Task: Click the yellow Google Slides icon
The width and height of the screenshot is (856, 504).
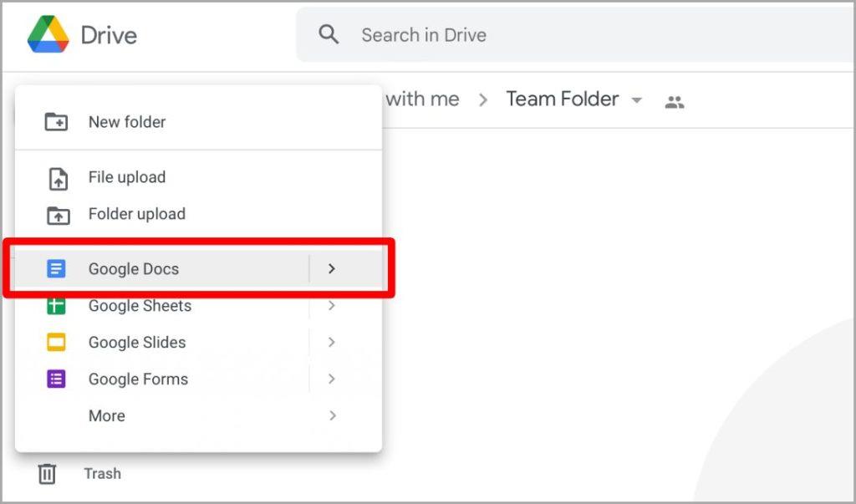Action: 56,342
